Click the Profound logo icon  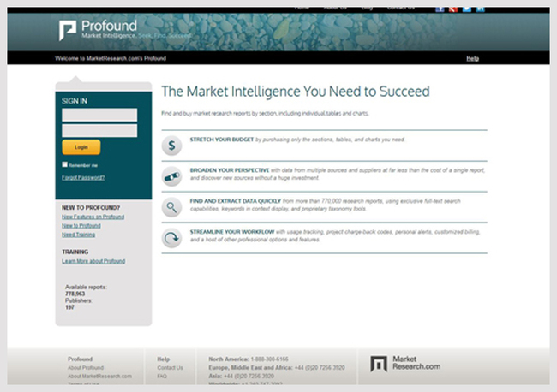pos(67,30)
